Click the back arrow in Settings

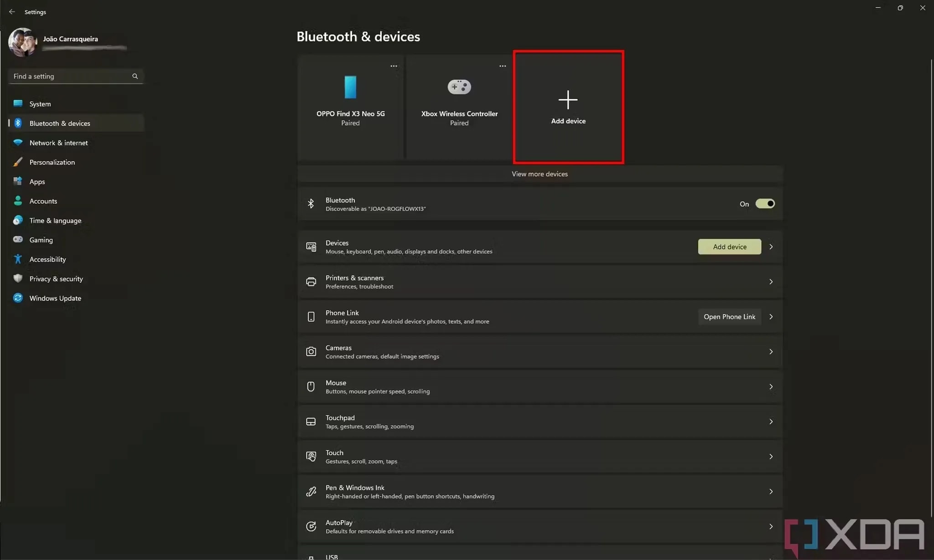coord(12,12)
